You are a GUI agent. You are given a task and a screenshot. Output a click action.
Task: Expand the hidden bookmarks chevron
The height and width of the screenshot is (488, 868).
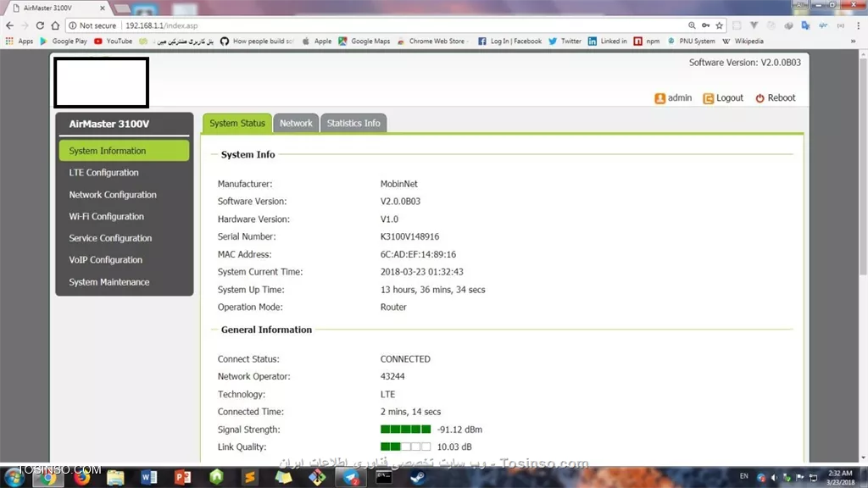click(x=853, y=41)
